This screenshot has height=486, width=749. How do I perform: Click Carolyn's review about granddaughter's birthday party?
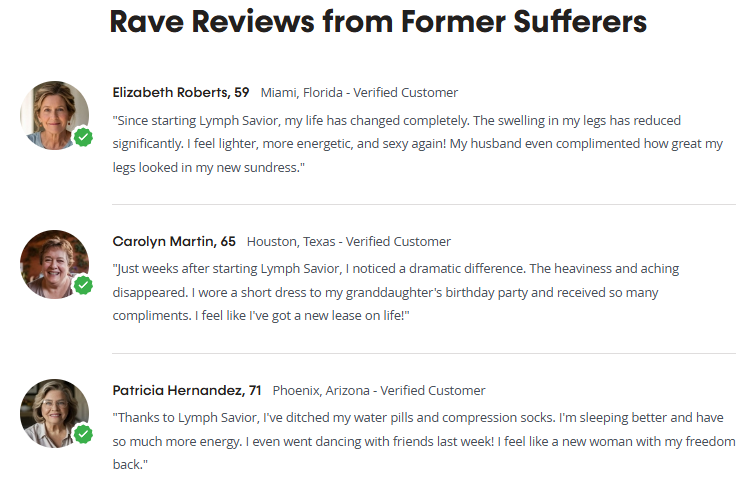point(396,292)
